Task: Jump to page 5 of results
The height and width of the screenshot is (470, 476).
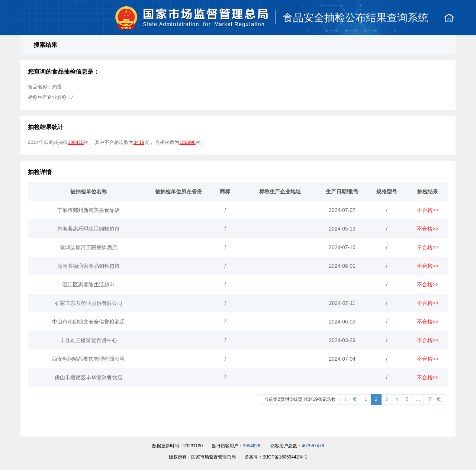Action: coord(407,399)
